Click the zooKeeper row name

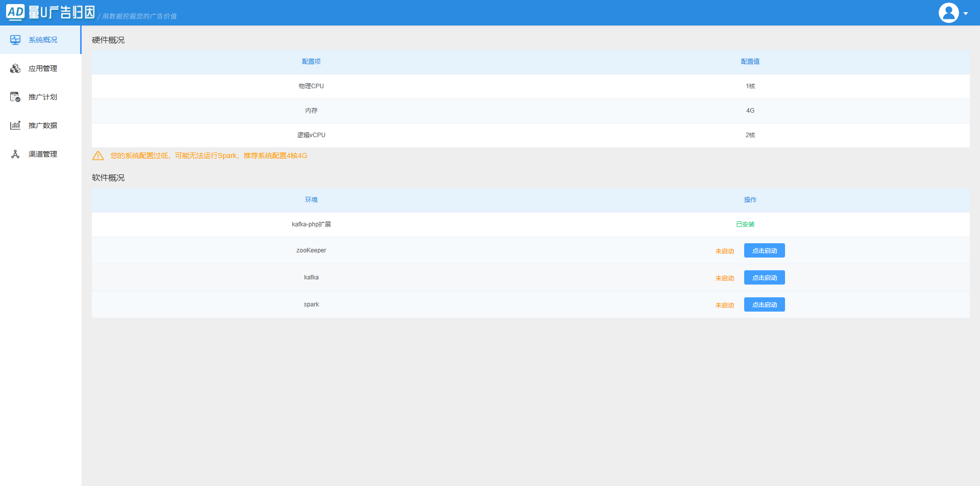coord(311,250)
